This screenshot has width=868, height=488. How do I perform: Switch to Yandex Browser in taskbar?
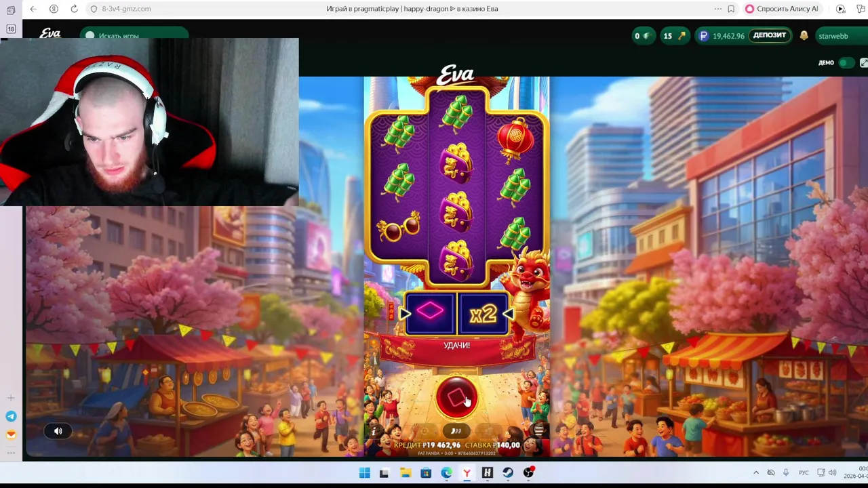467,472
